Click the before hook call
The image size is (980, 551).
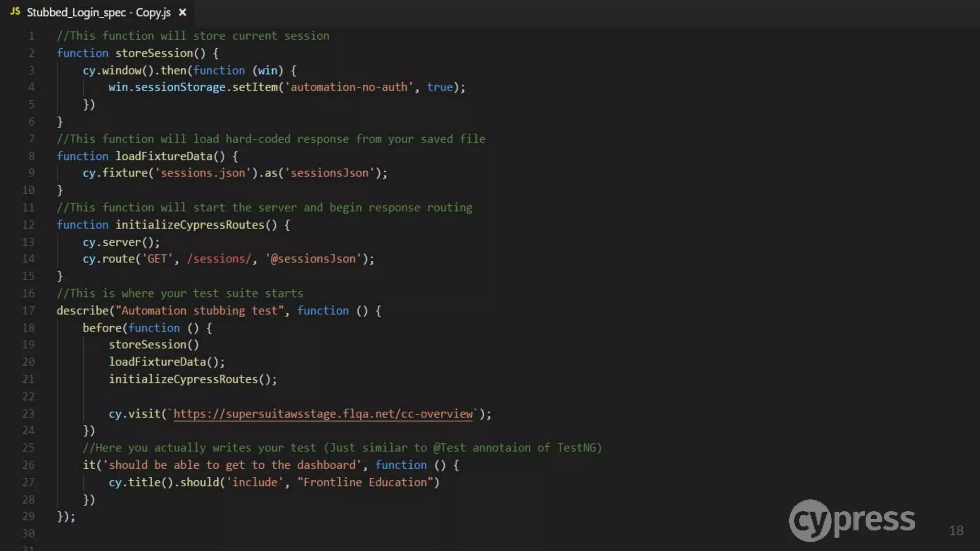coord(101,328)
